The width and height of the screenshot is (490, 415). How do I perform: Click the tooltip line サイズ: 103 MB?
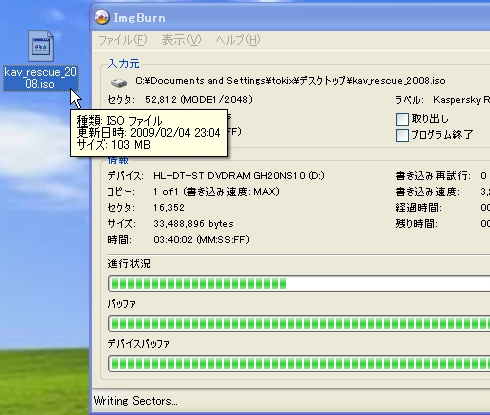(x=114, y=145)
